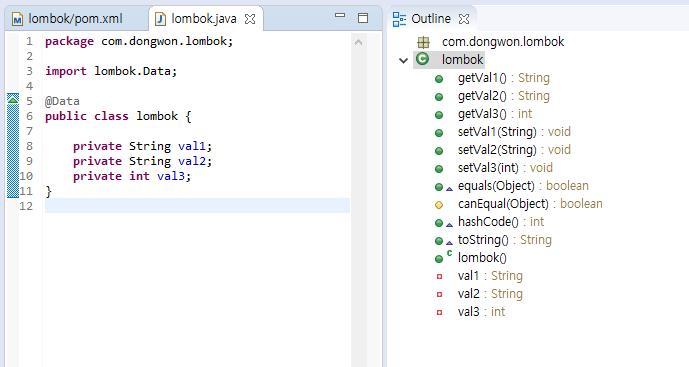Select com.dongwon.lombok package in Outline
Screen dimensions: 689x367
(x=503, y=42)
